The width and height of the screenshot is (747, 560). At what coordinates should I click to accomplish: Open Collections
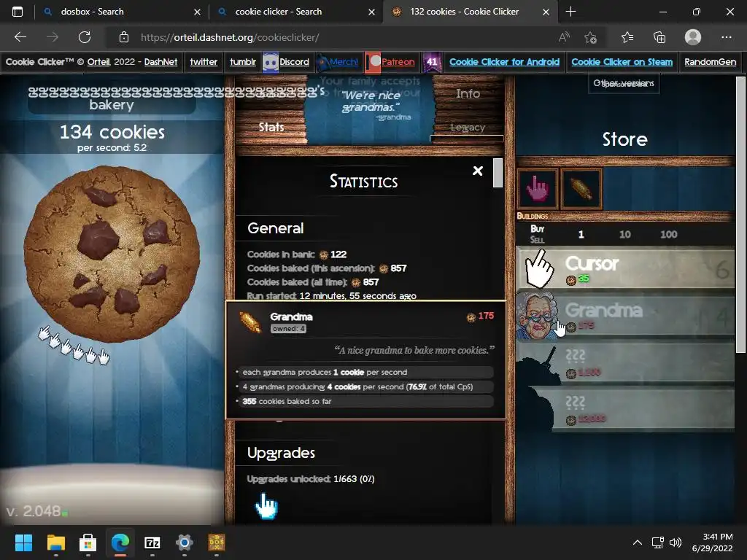(659, 37)
